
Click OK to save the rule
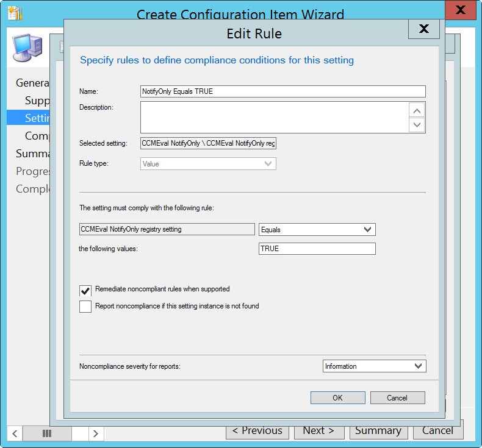337,397
